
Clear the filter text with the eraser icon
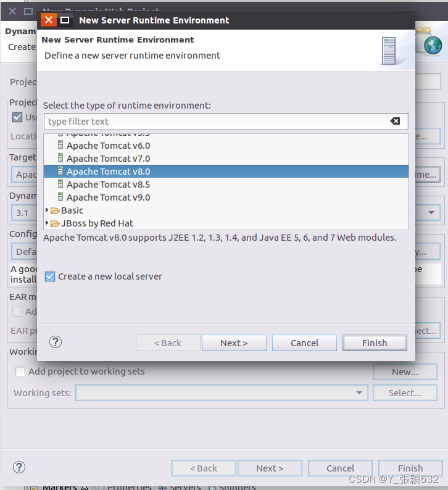(395, 121)
